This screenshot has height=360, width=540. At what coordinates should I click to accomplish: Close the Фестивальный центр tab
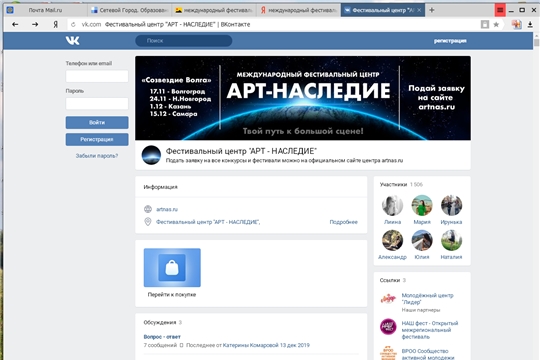coord(419,10)
